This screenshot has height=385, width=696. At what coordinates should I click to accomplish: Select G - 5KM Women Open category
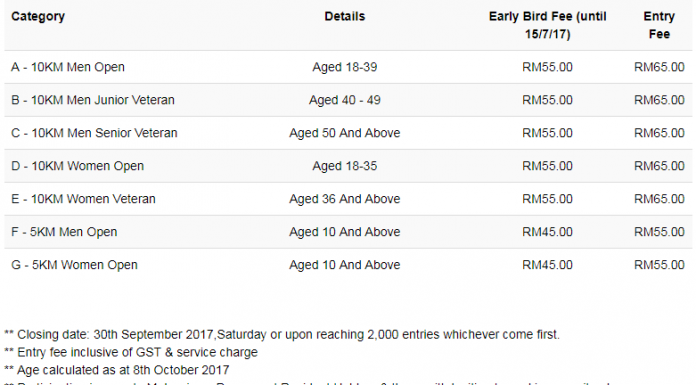coord(75,265)
